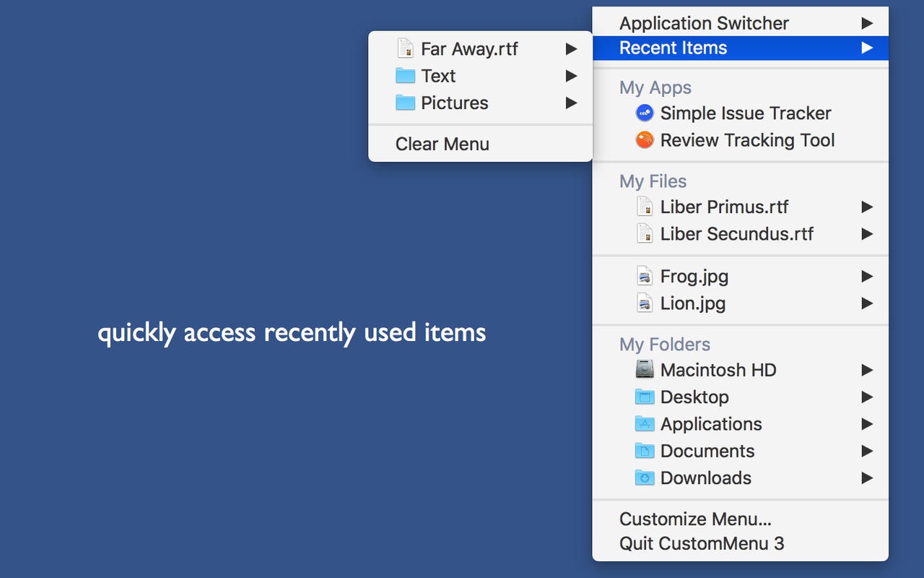924x578 pixels.
Task: Expand the Downloads submenu arrow
Action: pyautogui.click(x=867, y=478)
